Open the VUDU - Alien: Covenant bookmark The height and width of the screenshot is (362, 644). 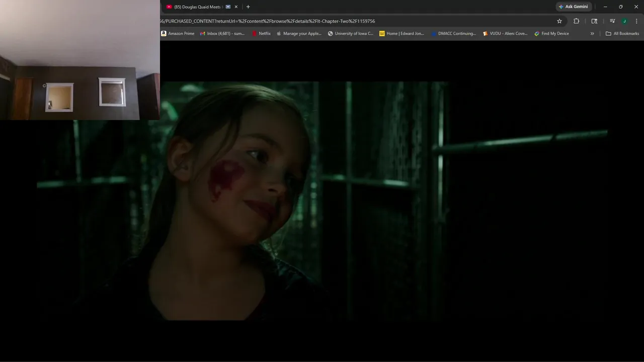coord(505,34)
